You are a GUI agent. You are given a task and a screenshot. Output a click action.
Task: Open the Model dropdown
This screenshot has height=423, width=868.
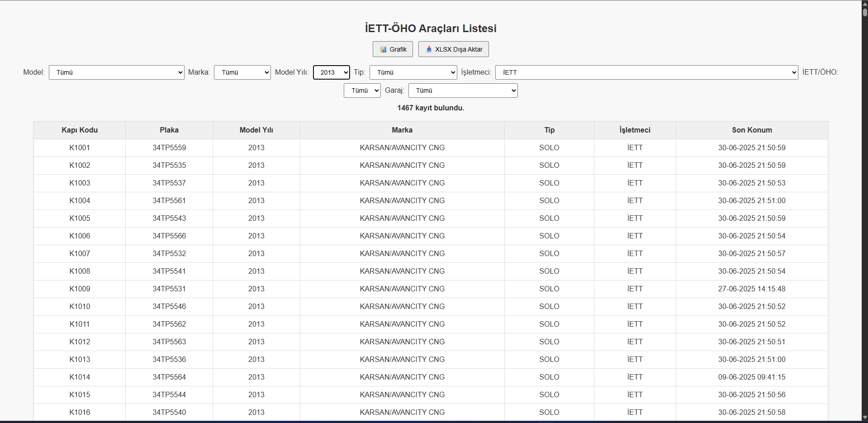click(116, 72)
